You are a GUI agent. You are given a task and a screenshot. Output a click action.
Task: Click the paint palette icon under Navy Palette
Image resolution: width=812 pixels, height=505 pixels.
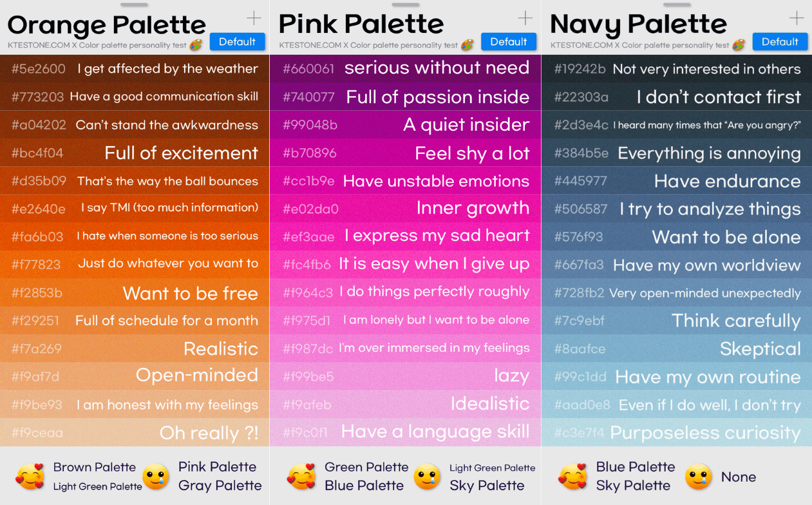coord(739,45)
